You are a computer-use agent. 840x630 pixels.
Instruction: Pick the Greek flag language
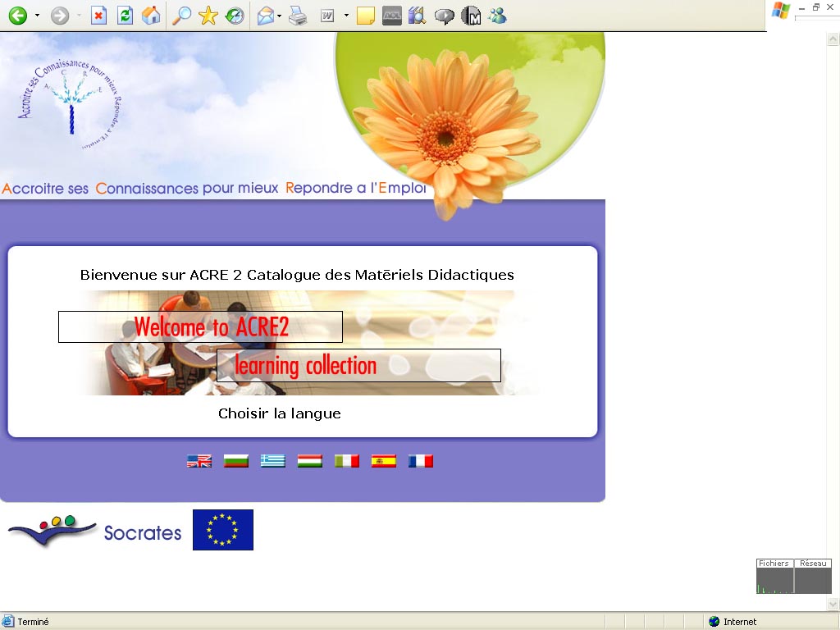pyautogui.click(x=273, y=461)
